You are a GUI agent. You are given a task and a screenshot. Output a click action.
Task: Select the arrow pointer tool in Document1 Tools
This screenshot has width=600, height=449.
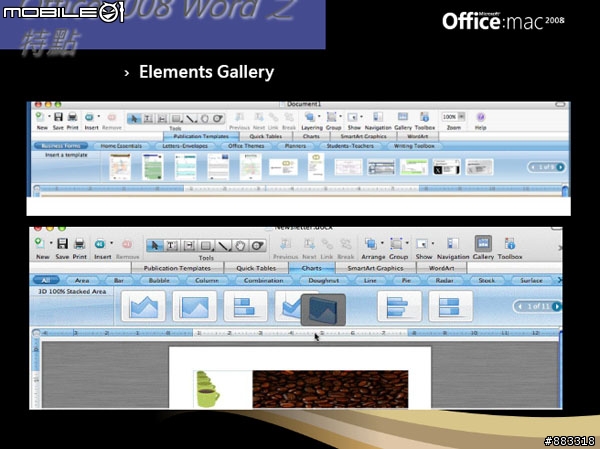coord(134,119)
